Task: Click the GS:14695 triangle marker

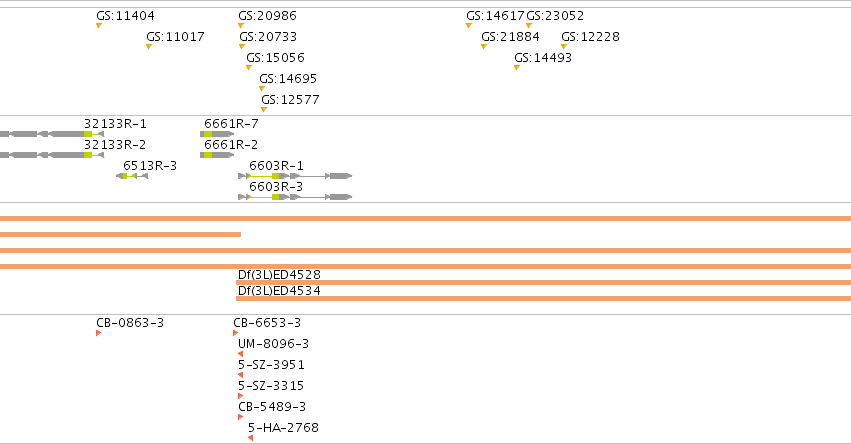Action: [262, 88]
